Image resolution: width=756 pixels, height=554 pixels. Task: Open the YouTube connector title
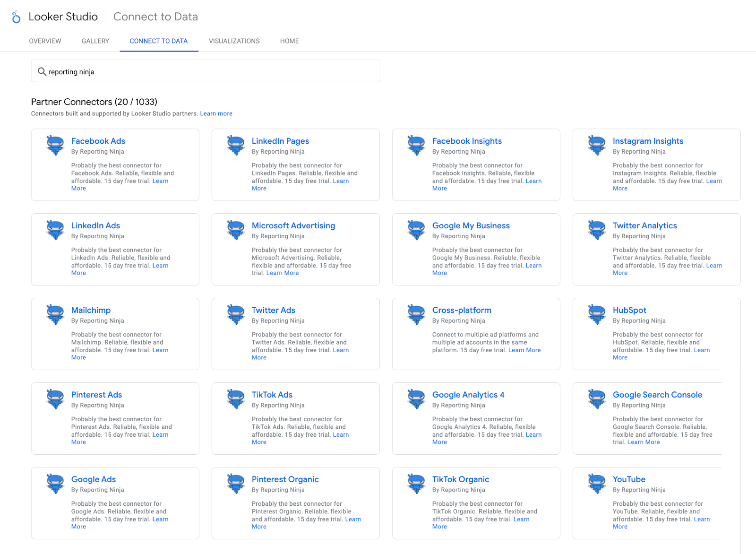pos(629,479)
